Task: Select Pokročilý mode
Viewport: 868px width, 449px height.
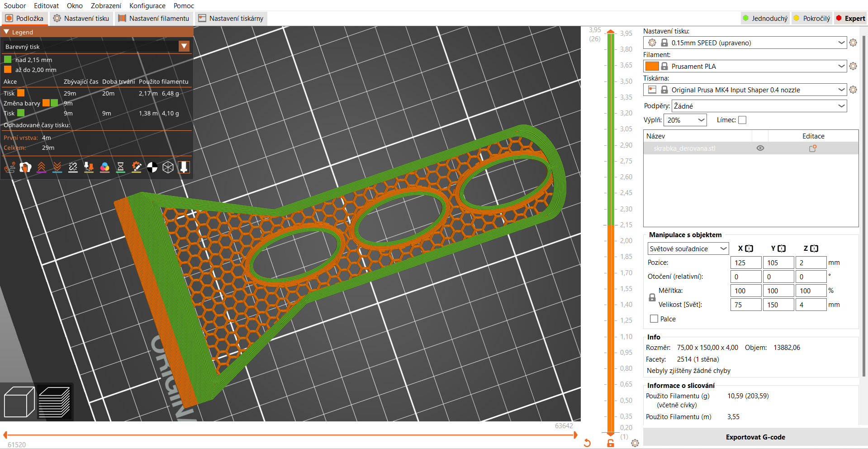Action: coord(811,18)
